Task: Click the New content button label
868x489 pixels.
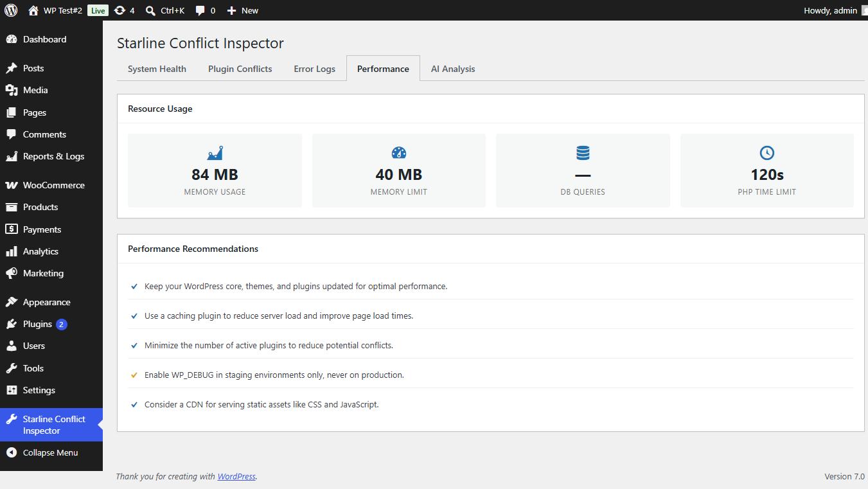Action: coord(250,10)
